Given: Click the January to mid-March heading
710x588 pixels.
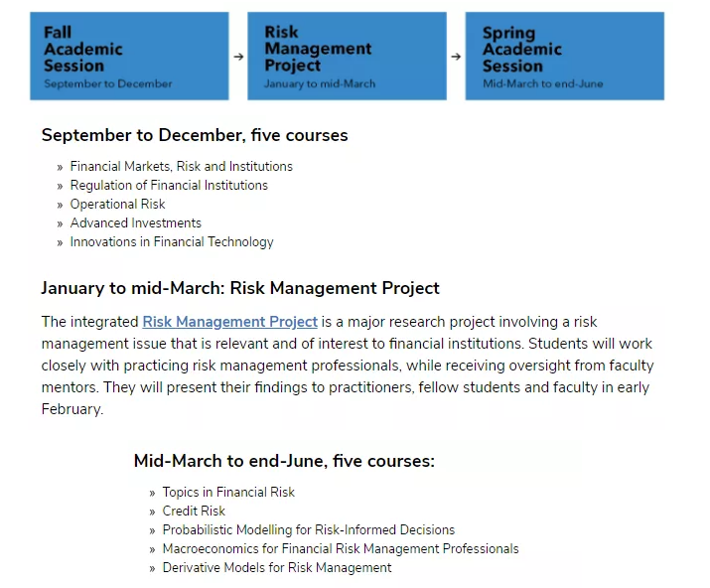Looking at the screenshot, I should [240, 288].
